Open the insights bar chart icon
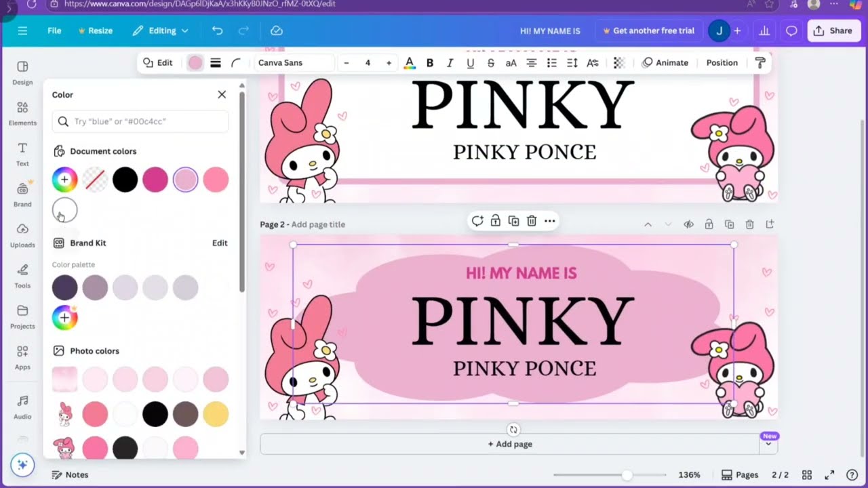The width and height of the screenshot is (868, 488). [764, 30]
